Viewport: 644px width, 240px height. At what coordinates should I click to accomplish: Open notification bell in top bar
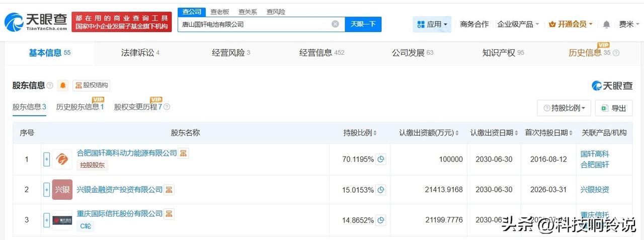tap(606, 24)
